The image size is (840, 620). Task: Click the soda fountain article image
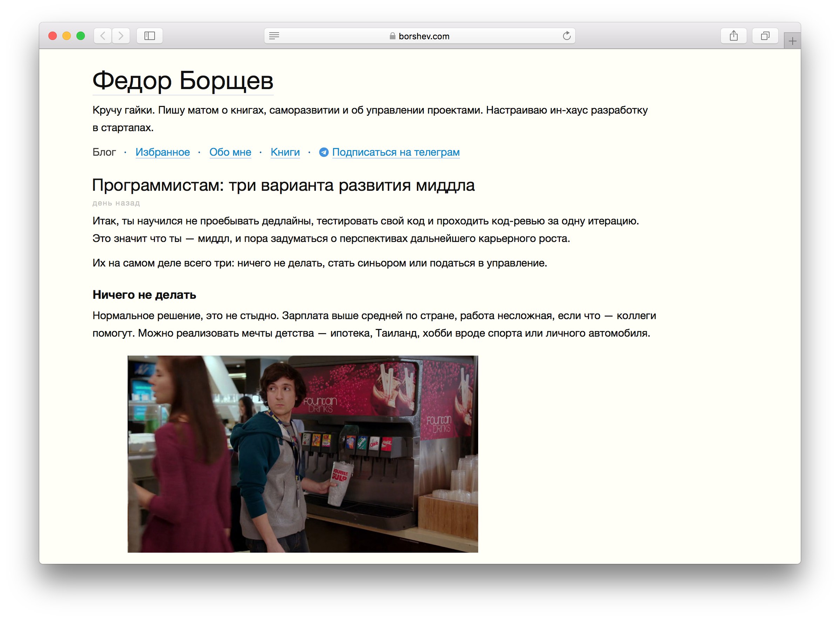tap(303, 454)
